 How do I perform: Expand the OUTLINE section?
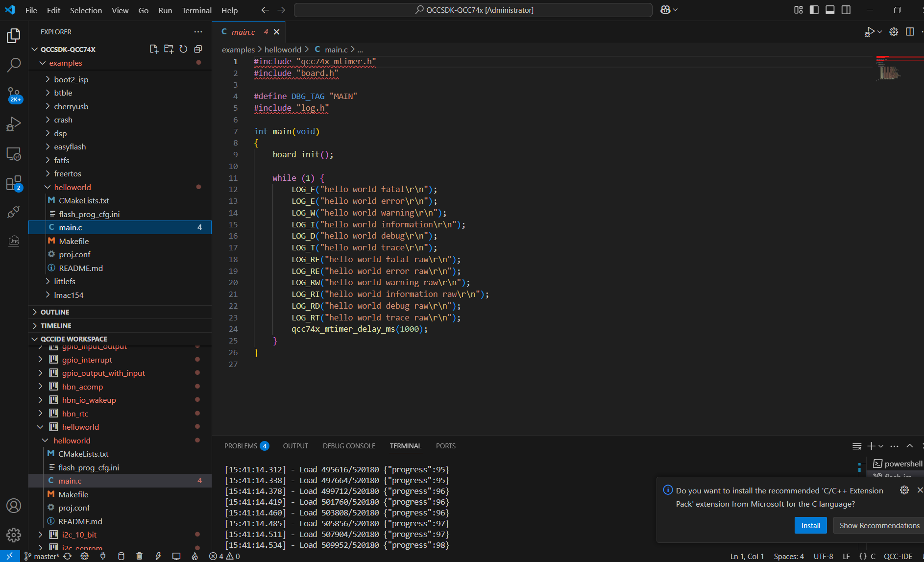[x=120, y=312]
